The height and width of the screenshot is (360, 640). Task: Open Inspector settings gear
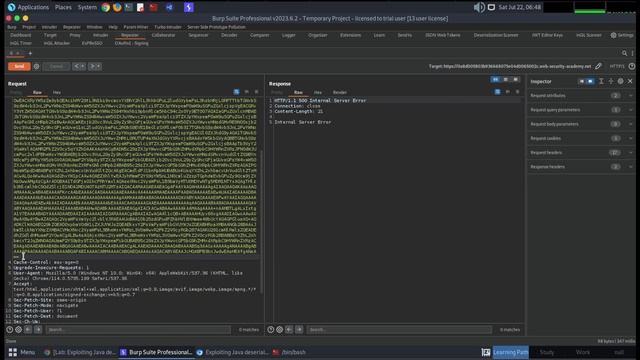pos(620,81)
